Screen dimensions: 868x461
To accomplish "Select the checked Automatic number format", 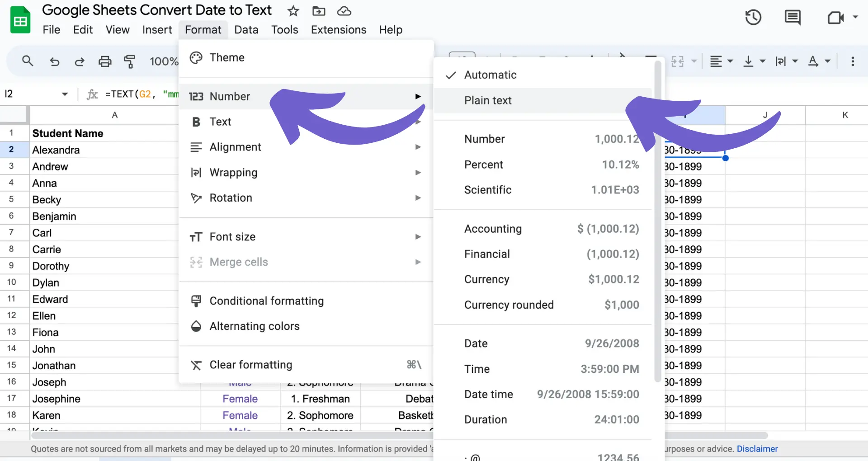I will point(543,75).
